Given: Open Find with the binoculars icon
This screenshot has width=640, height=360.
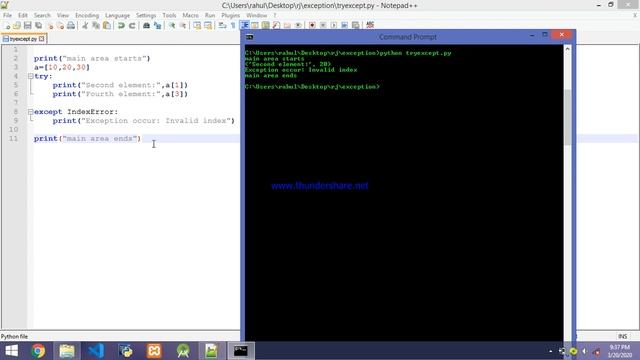Looking at the screenshot, I should pyautogui.click(x=146, y=25).
